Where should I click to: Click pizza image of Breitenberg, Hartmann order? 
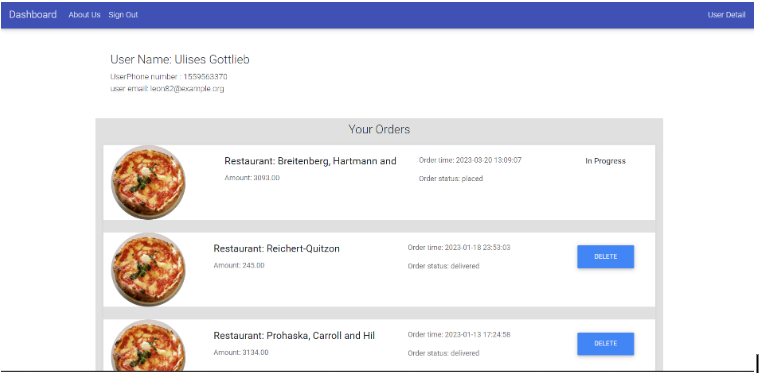point(148,182)
